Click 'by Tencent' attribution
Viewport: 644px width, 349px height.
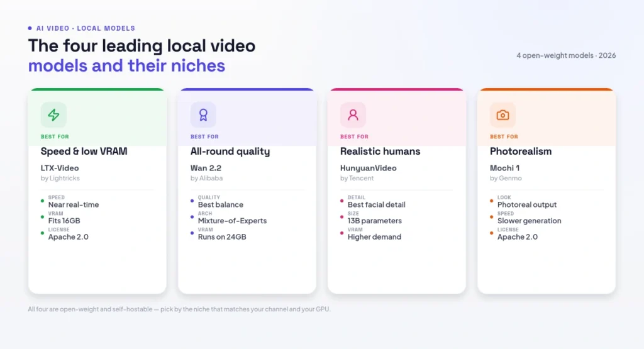(357, 178)
